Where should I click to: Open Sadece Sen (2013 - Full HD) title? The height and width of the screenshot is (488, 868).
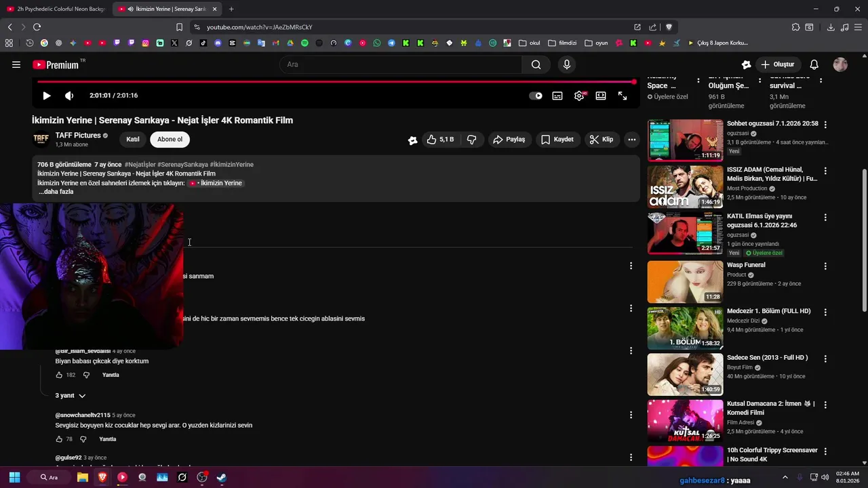(x=767, y=357)
